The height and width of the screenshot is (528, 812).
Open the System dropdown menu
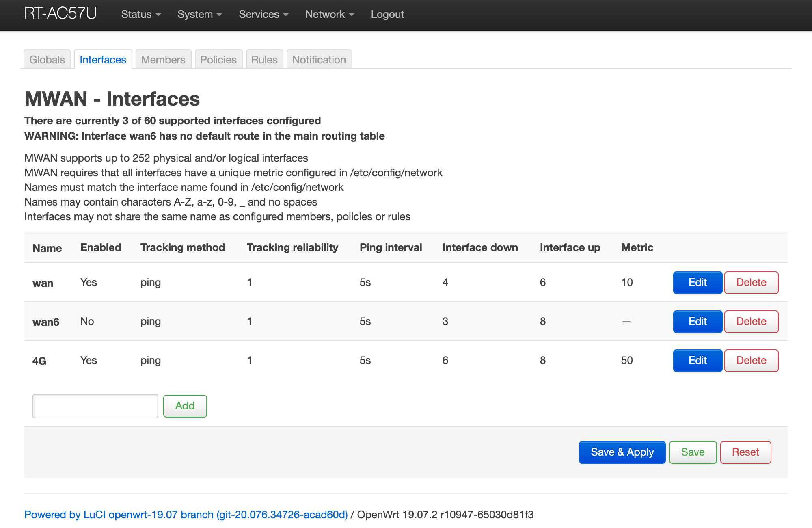tap(199, 14)
